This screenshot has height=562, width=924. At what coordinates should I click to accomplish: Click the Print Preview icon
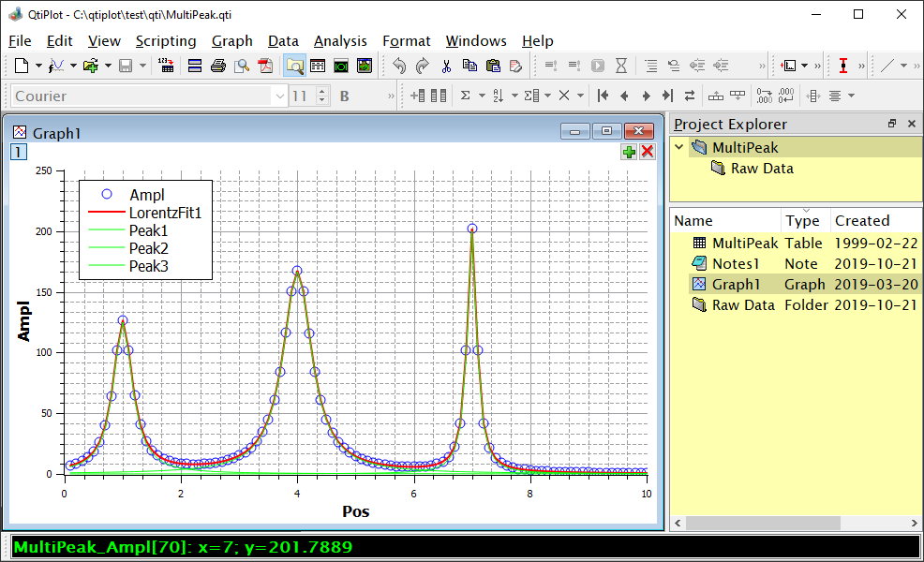point(242,66)
